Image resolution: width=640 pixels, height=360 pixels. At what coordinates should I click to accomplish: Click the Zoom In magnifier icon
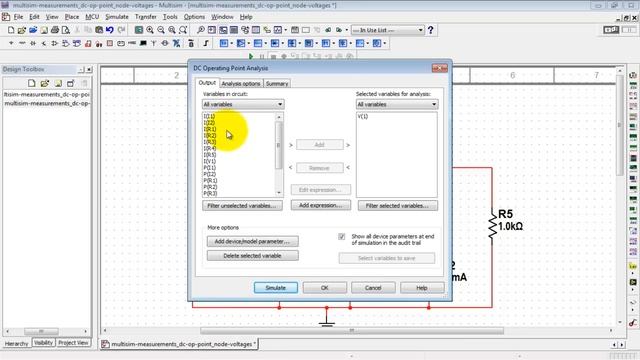pos(150,30)
